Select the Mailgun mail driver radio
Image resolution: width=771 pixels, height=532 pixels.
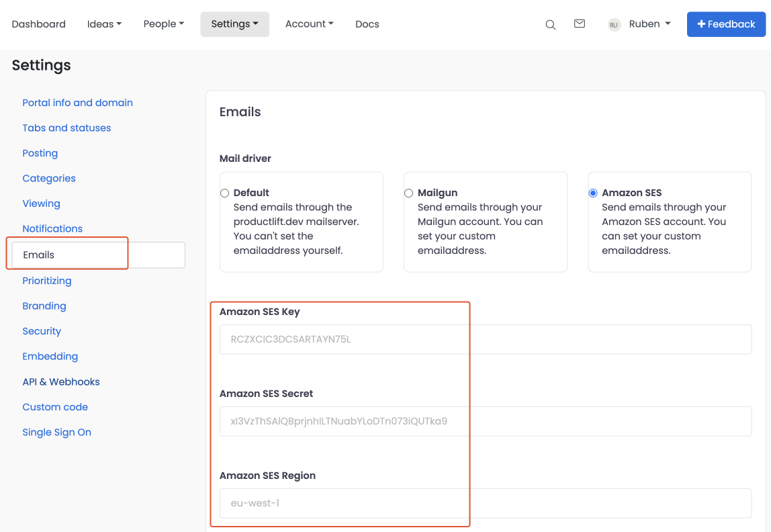tap(409, 193)
